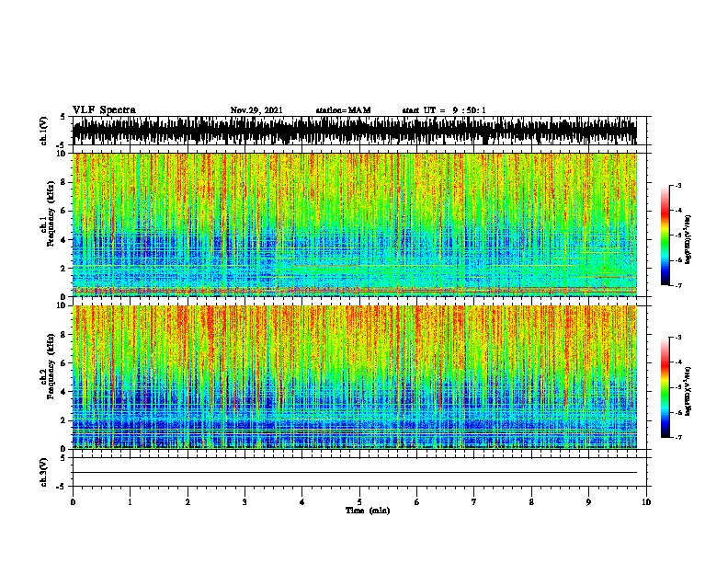Click time axis tick label "9"
The width and height of the screenshot is (728, 563).
(588, 502)
